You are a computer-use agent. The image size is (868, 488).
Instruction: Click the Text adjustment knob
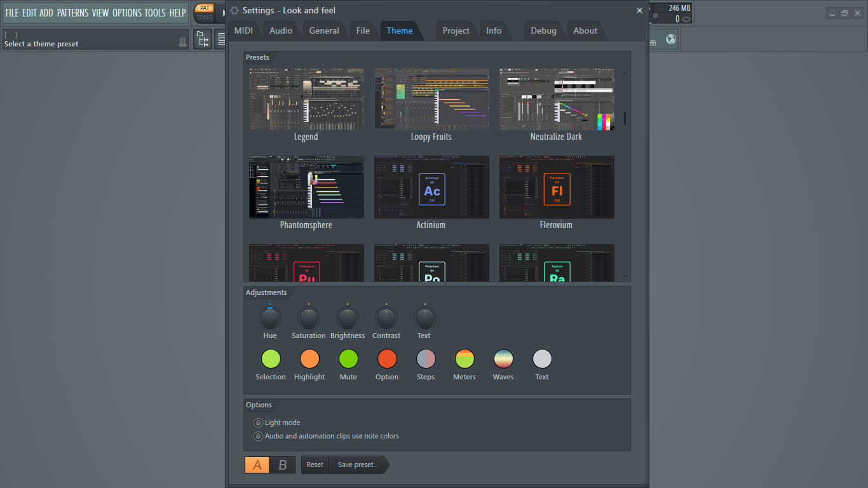(x=425, y=318)
